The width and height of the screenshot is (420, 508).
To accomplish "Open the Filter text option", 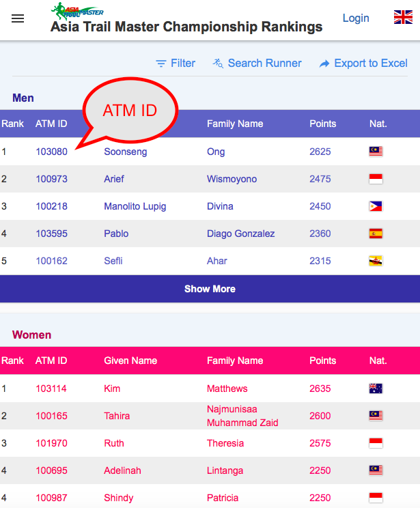I will pyautogui.click(x=183, y=63).
